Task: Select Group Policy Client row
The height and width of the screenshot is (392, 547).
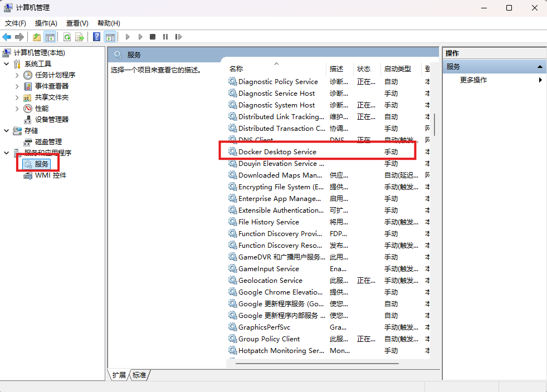Action: point(328,339)
